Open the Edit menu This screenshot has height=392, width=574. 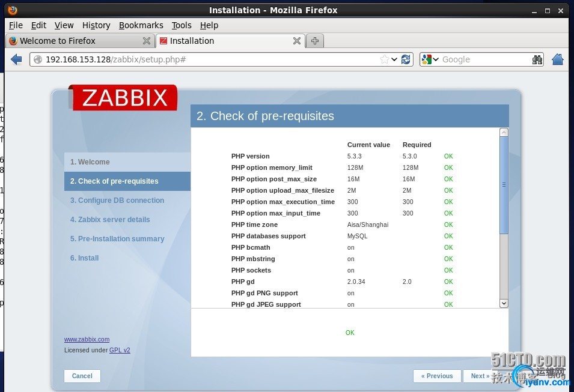tap(38, 25)
